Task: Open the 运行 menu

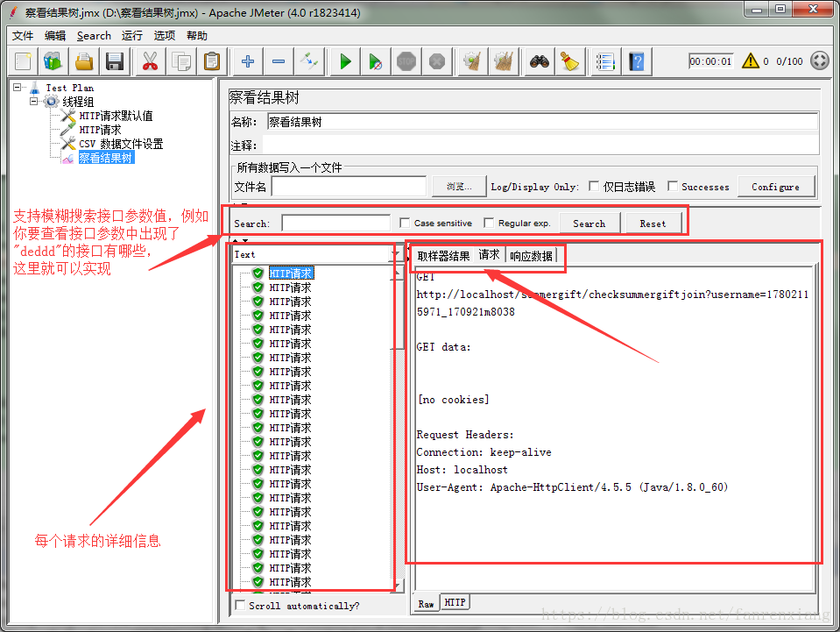Action: [131, 35]
